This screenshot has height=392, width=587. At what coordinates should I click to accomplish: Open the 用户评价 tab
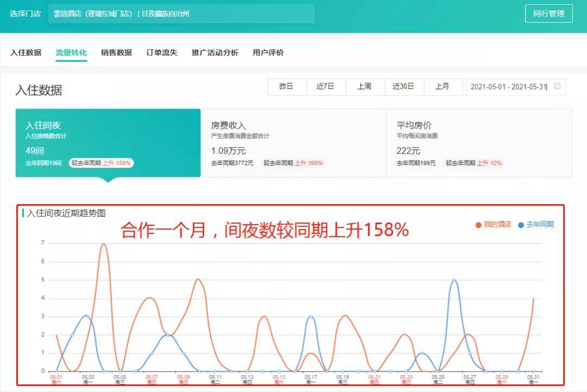[x=268, y=53]
